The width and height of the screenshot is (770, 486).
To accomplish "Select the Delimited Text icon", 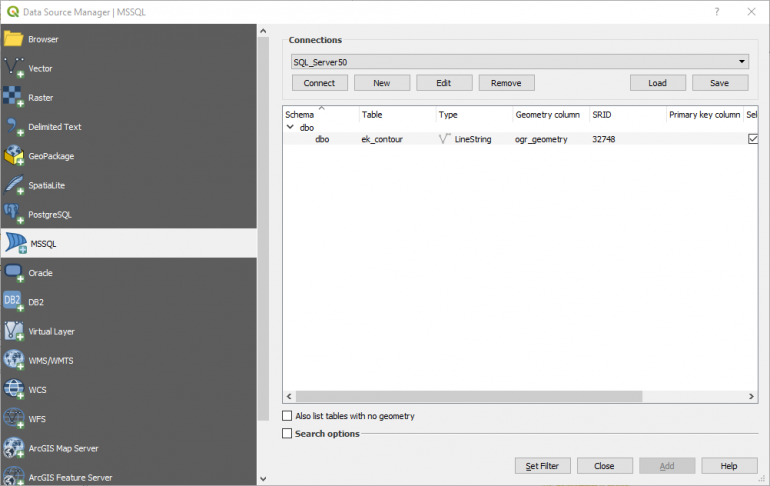I will tap(13, 127).
